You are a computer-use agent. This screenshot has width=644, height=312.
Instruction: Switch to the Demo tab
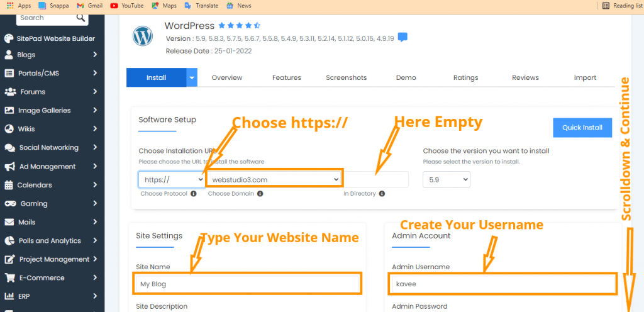click(406, 77)
